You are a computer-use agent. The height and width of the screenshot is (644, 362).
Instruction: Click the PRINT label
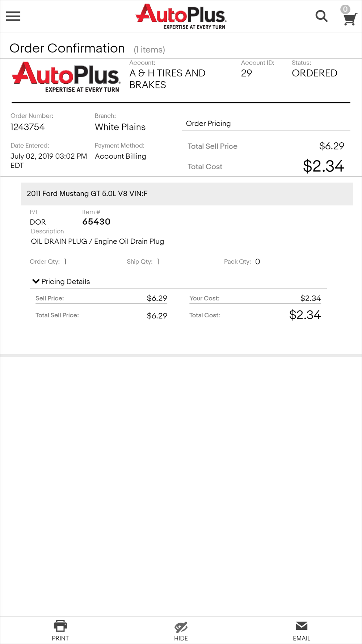pyautogui.click(x=60, y=638)
